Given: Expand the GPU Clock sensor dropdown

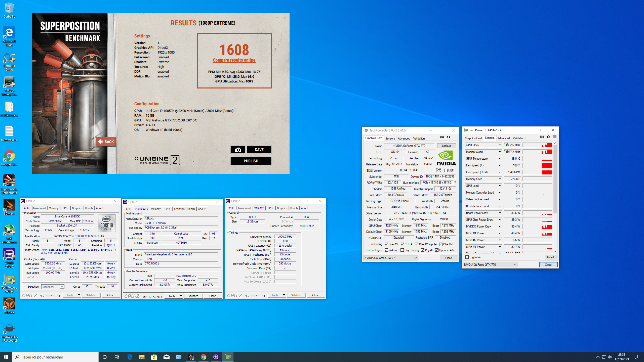Looking at the screenshot, I should [x=500, y=145].
